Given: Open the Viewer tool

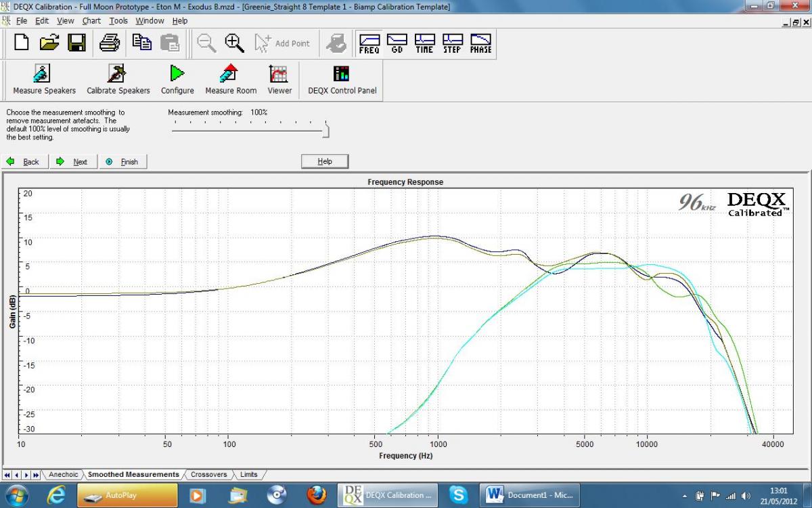Looking at the screenshot, I should 279,80.
